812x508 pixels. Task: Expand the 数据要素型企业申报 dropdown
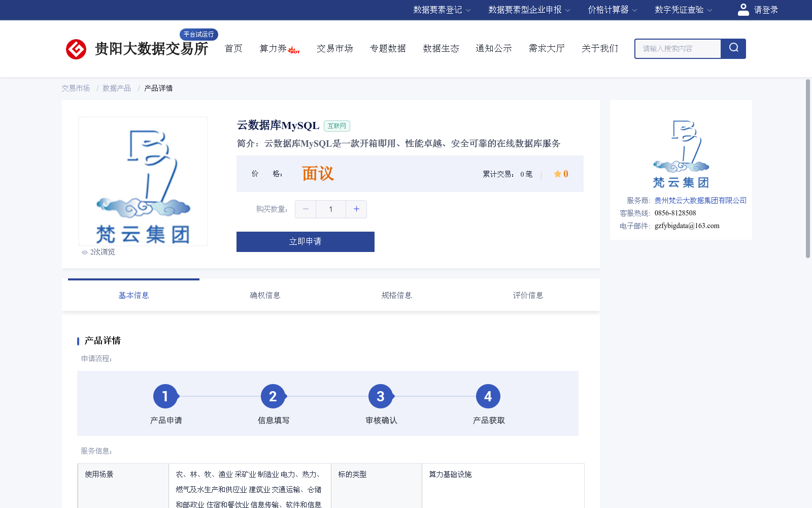529,10
